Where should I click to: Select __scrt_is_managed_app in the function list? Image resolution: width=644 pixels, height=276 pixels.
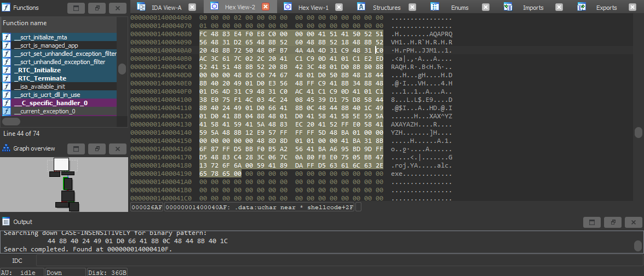click(x=46, y=45)
